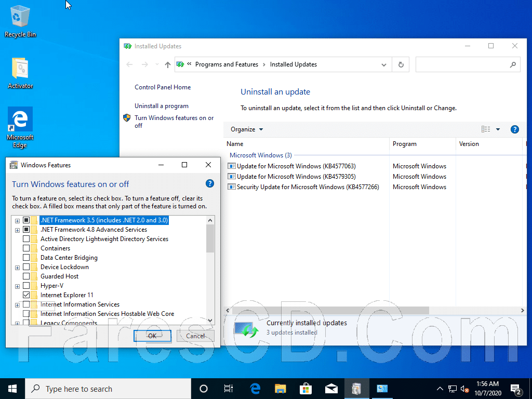Click Turn Windows features on or off link

tap(174, 122)
